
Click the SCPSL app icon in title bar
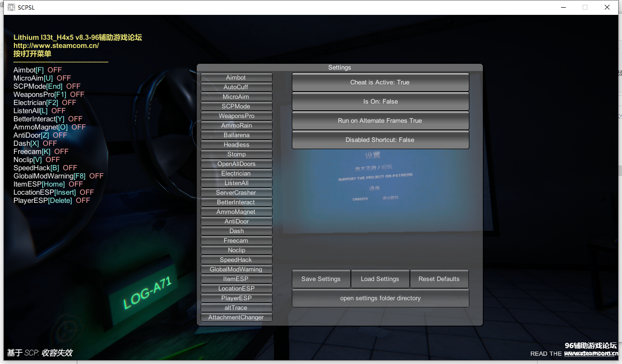[x=11, y=7]
